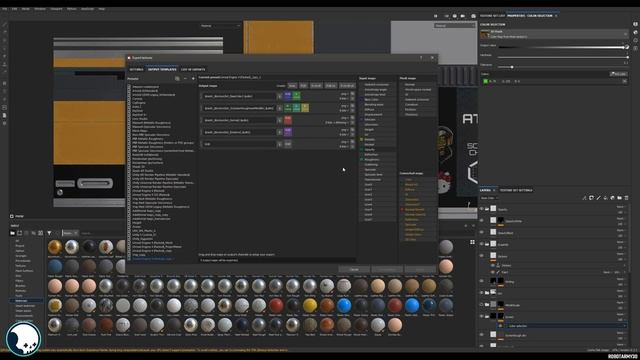Image resolution: width=640 pixels, height=360 pixels.
Task: Adjust the Output value slider
Action: pos(563,47)
